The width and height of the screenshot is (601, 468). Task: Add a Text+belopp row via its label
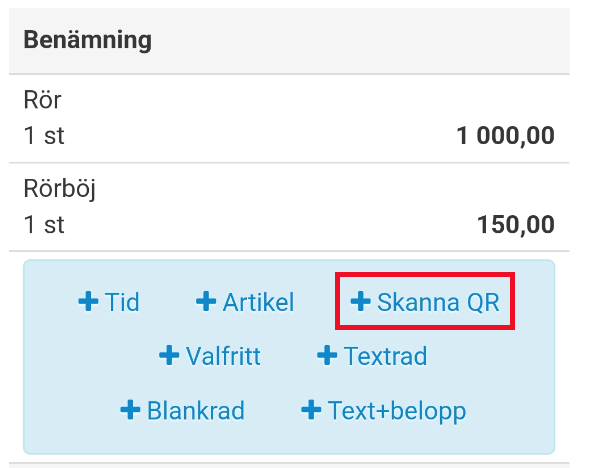coord(396,410)
